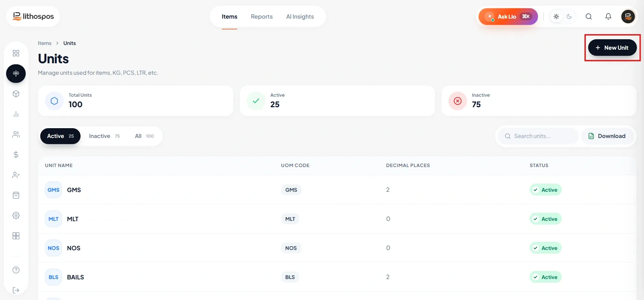Click the MLT unit name text
Viewport: 644px width, 300px height.
click(73, 219)
